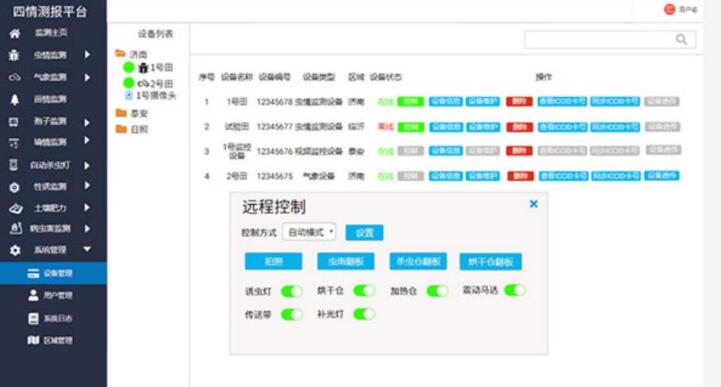The width and height of the screenshot is (721, 387).
Task: Select device number 12345678
Action: coord(275,102)
